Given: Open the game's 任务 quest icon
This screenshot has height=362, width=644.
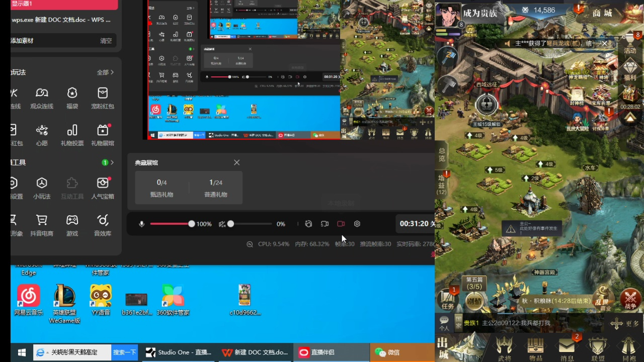Looking at the screenshot, I should 448,299.
